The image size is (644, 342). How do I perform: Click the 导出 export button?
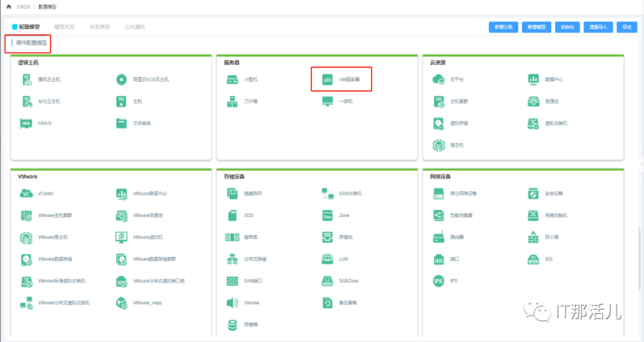[x=626, y=27]
